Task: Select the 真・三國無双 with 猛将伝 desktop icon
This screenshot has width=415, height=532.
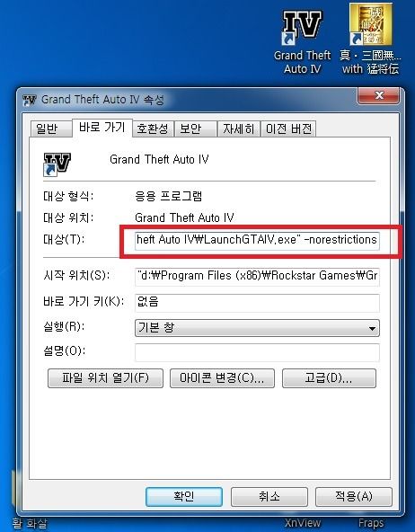Action: 371,39
